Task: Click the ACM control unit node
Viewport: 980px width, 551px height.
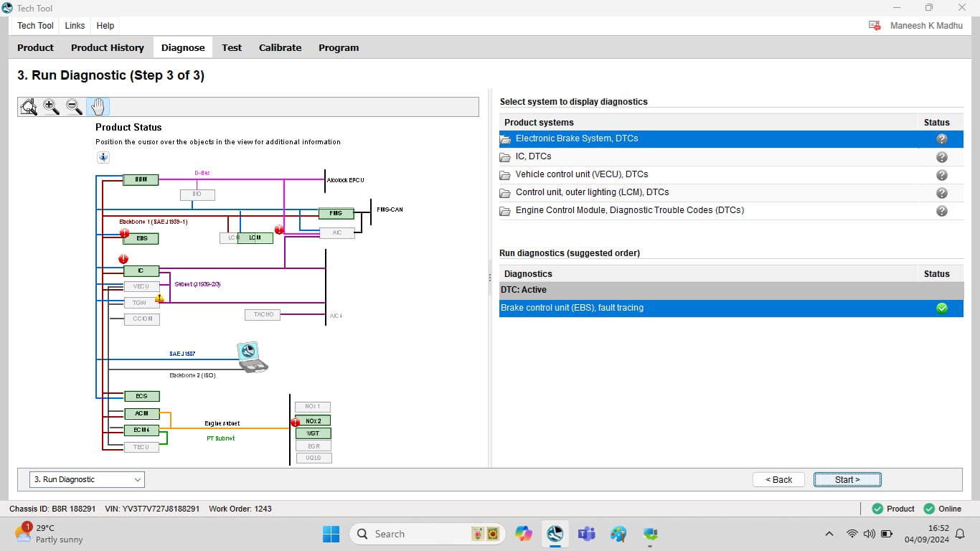Action: (141, 413)
